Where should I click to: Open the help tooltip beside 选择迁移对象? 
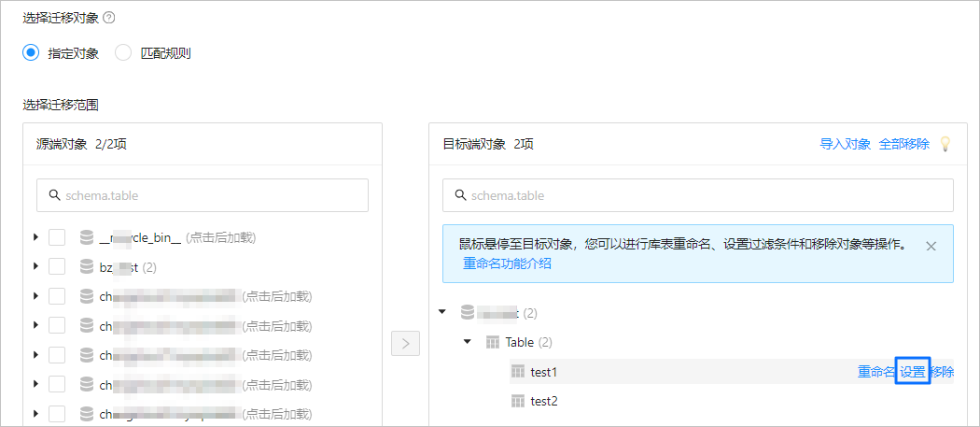tap(109, 18)
